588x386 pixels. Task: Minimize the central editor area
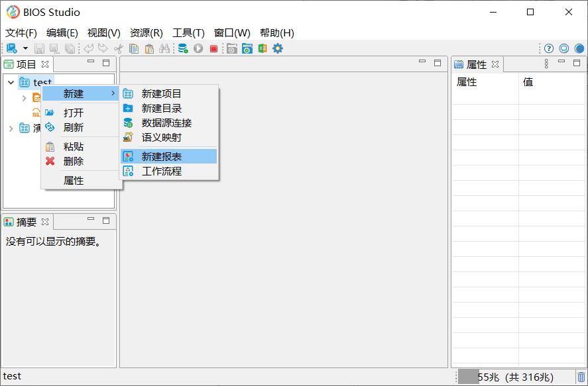pyautogui.click(x=422, y=62)
